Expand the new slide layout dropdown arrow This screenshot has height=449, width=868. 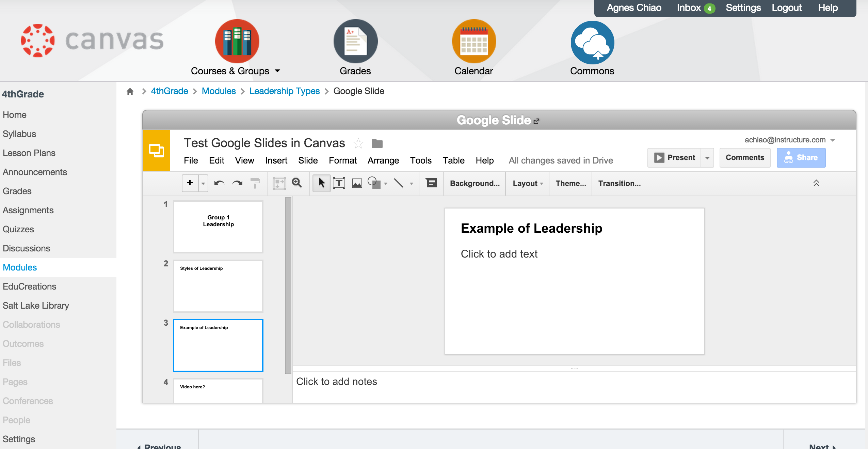203,183
